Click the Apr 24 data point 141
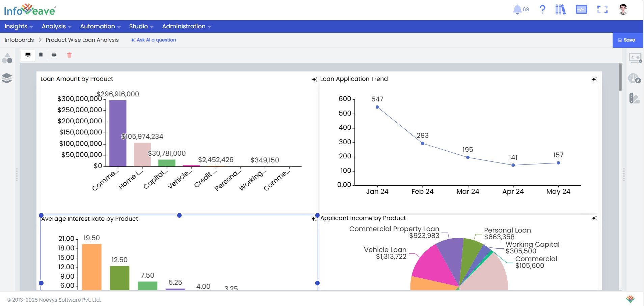 (x=513, y=165)
